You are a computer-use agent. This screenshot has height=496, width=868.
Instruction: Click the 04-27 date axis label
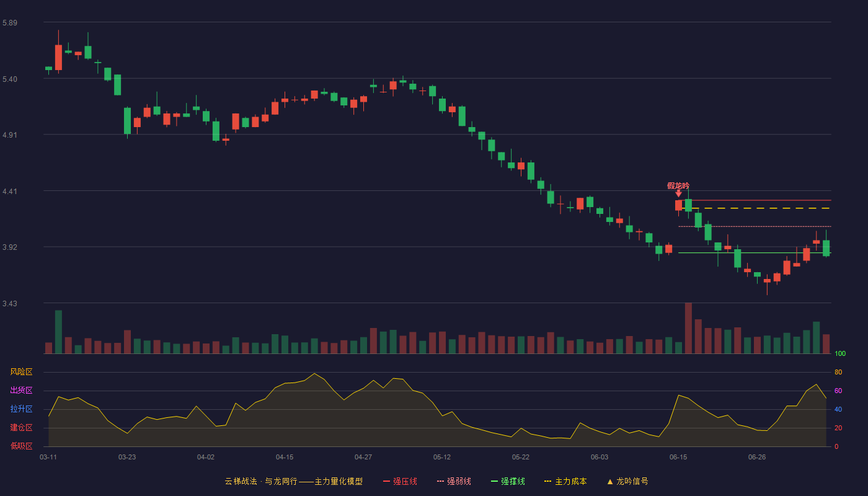pyautogui.click(x=363, y=457)
